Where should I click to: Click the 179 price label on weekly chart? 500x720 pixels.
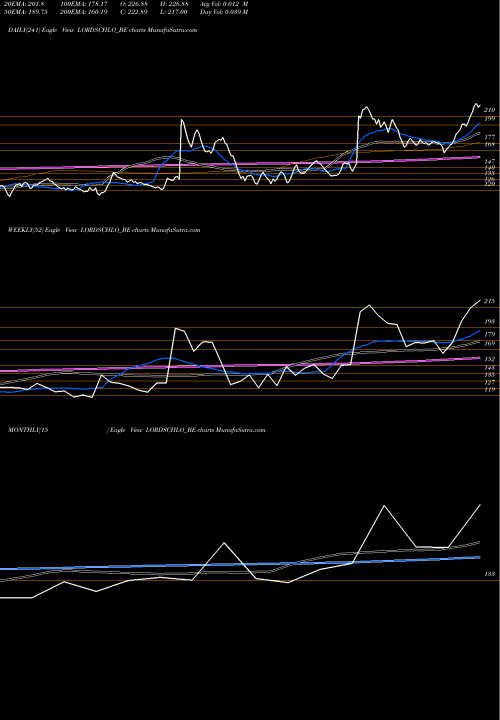(x=489, y=334)
